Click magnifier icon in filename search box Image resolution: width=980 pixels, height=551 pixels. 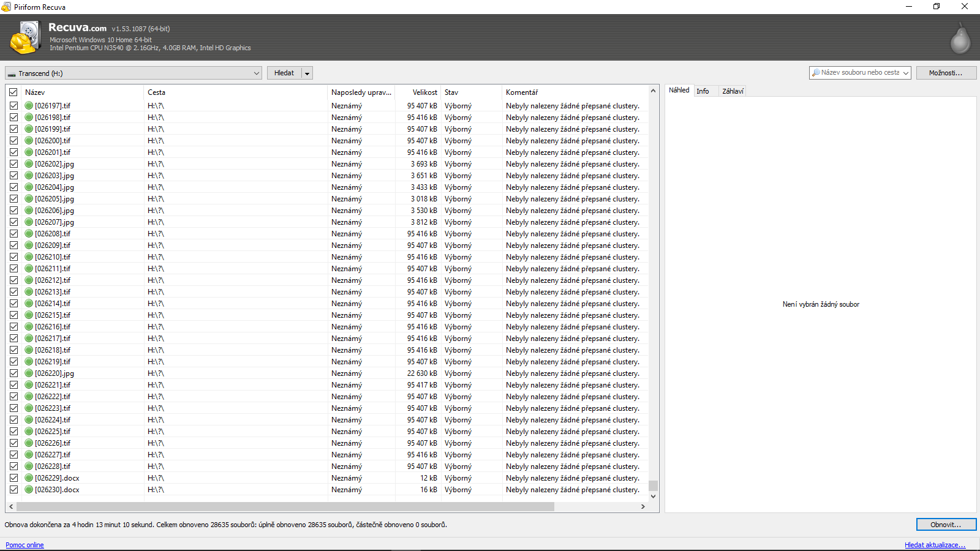(816, 73)
